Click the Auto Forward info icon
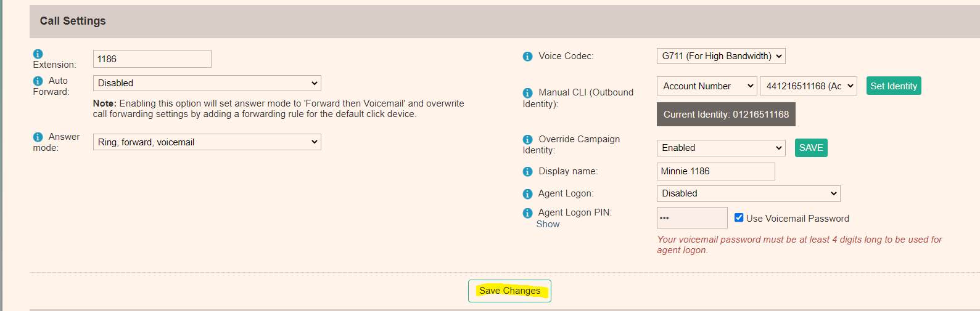The width and height of the screenshot is (980, 311). pos(38,81)
